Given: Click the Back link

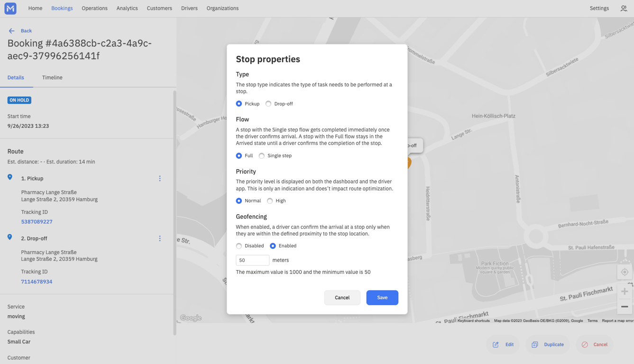Looking at the screenshot, I should (x=26, y=31).
